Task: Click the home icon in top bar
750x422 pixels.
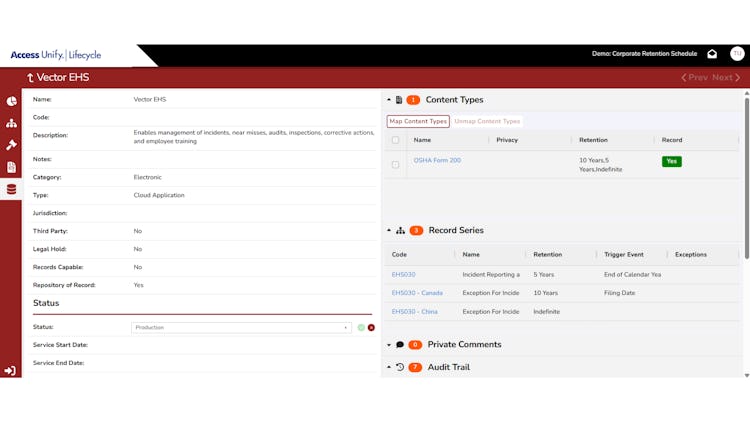Action: click(x=712, y=54)
